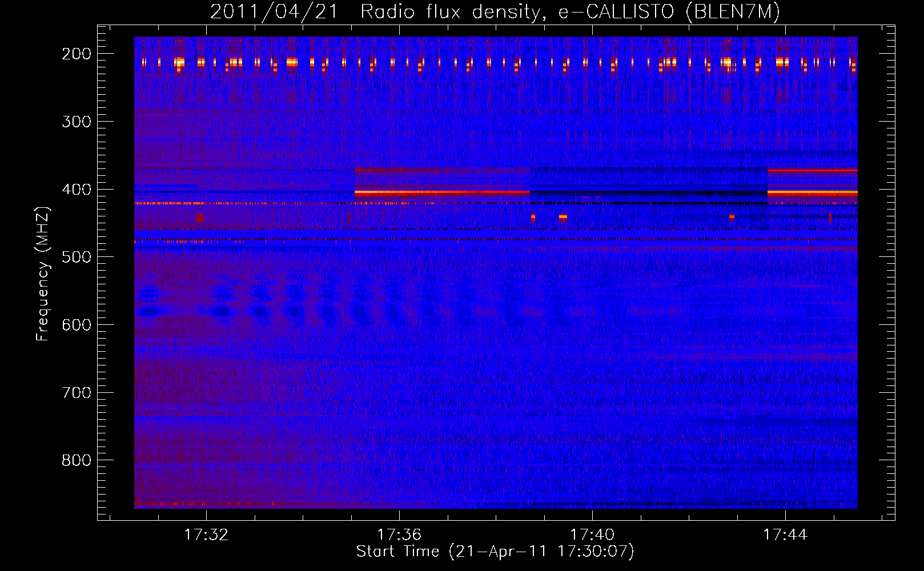Click the 700 frequency tick label
This screenshot has height=571, width=924.
coord(77,393)
